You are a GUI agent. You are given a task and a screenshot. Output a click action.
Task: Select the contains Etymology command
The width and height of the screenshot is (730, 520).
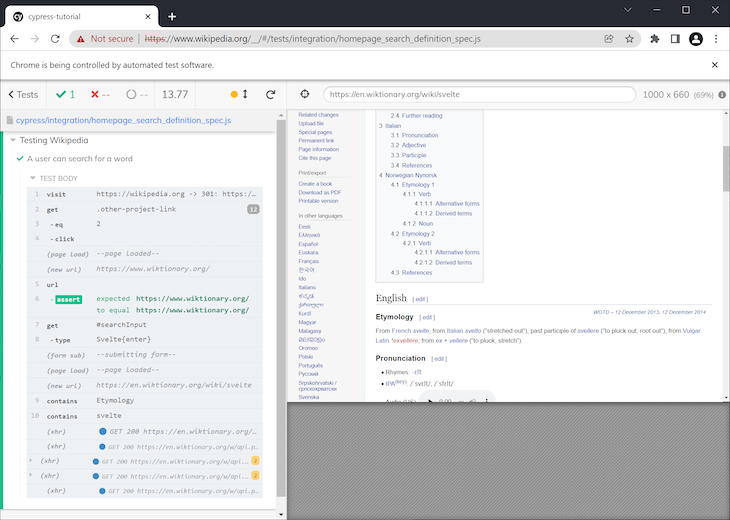[144, 400]
